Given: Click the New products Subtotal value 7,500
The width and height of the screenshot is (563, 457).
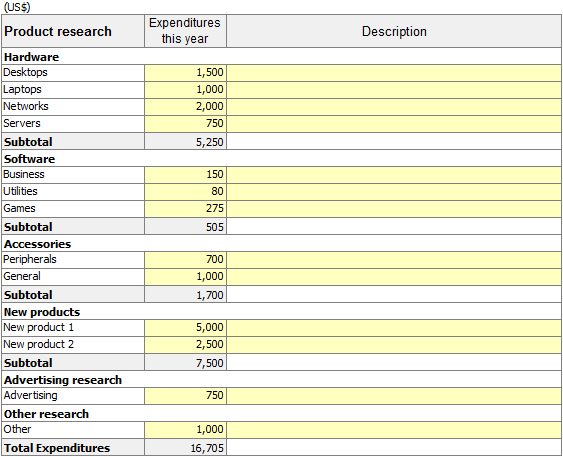Looking at the screenshot, I should coord(185,362).
